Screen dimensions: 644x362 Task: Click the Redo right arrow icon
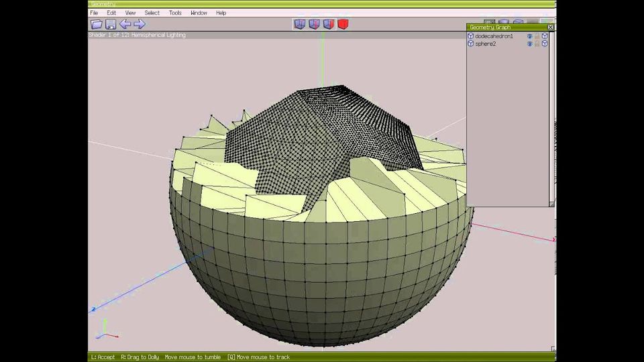[140, 24]
